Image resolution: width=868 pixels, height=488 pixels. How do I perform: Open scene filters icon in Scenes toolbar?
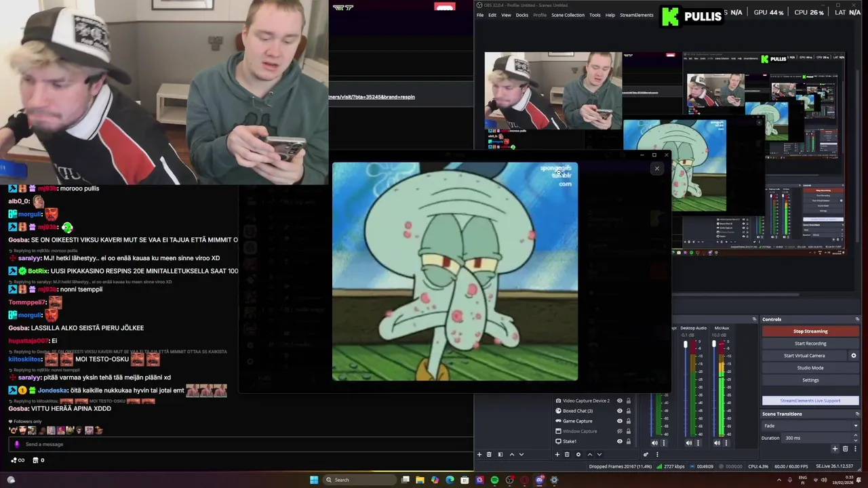(500, 455)
